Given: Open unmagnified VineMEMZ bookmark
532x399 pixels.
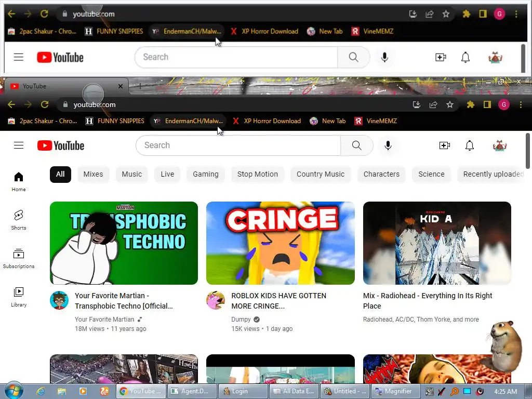Looking at the screenshot, I should [x=376, y=121].
